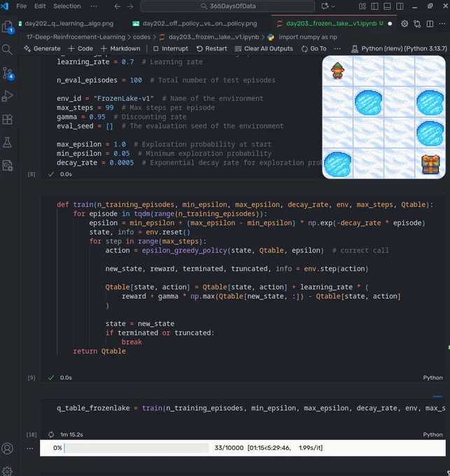This screenshot has height=476, width=450.
Task: Add a new Code cell
Action: (x=80, y=48)
